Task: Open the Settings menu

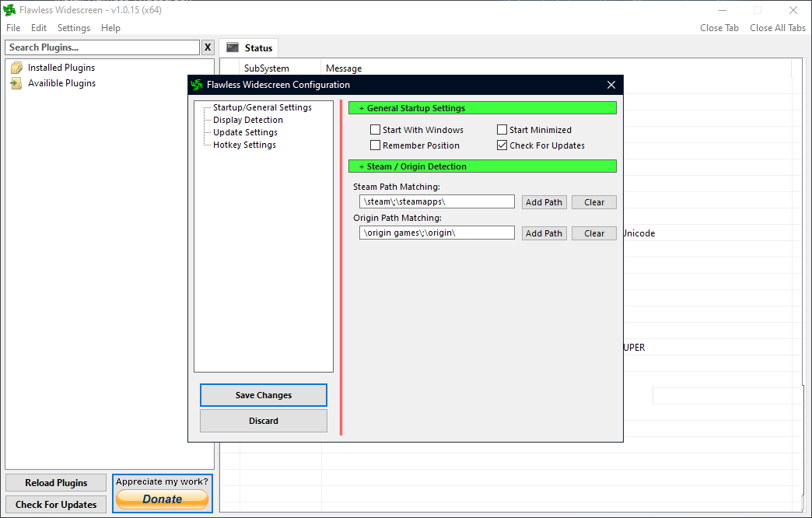Action: coord(74,28)
